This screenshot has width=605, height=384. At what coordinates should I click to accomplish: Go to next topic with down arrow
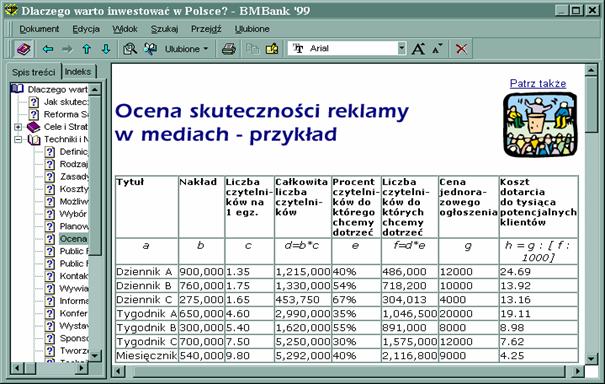[x=106, y=49]
